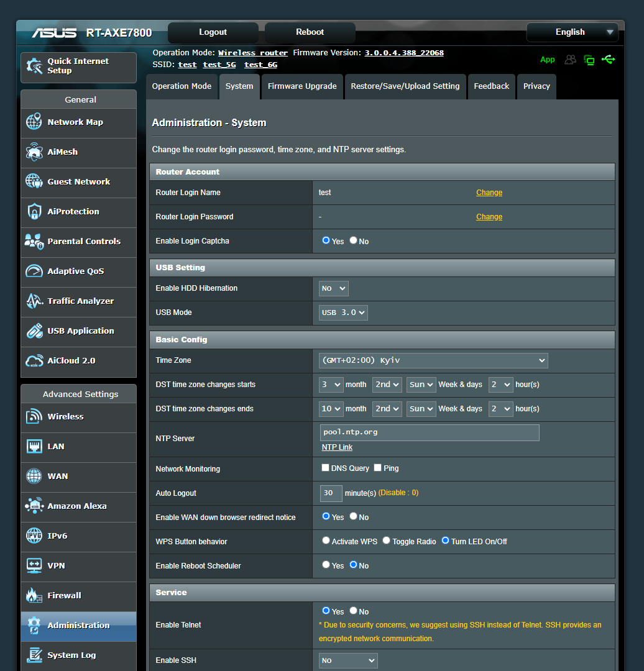644x671 pixels.
Task: Select Yes for Enable Reboot Scheduler
Action: 326,565
